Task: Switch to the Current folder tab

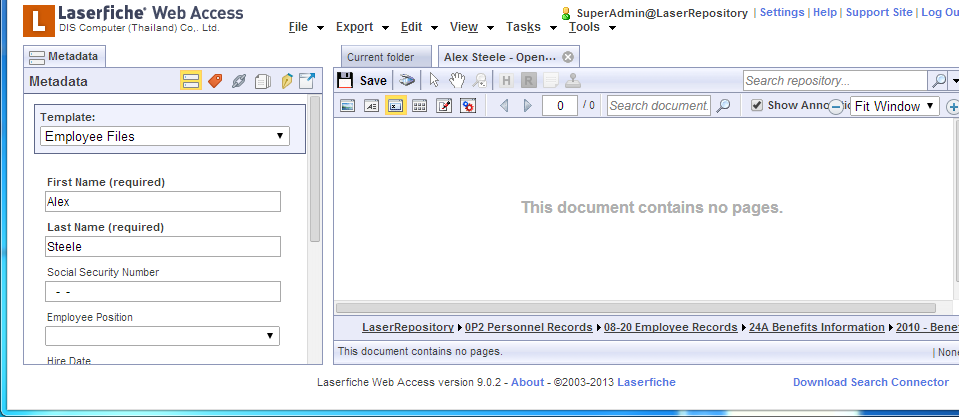Action: tap(385, 57)
